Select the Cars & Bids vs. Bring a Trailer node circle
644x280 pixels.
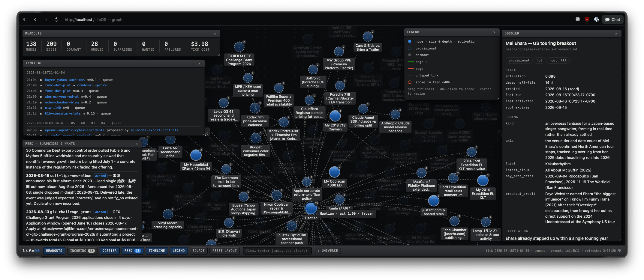point(368,37)
